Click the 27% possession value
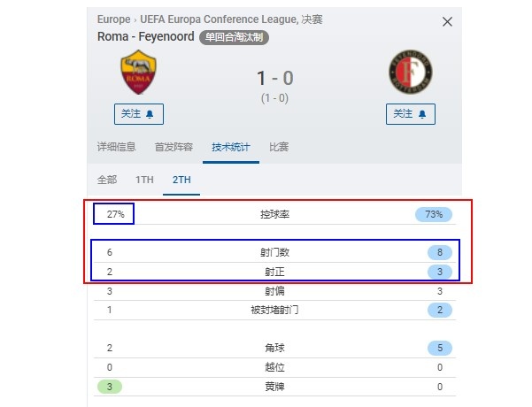The height and width of the screenshot is (407, 532). (115, 214)
